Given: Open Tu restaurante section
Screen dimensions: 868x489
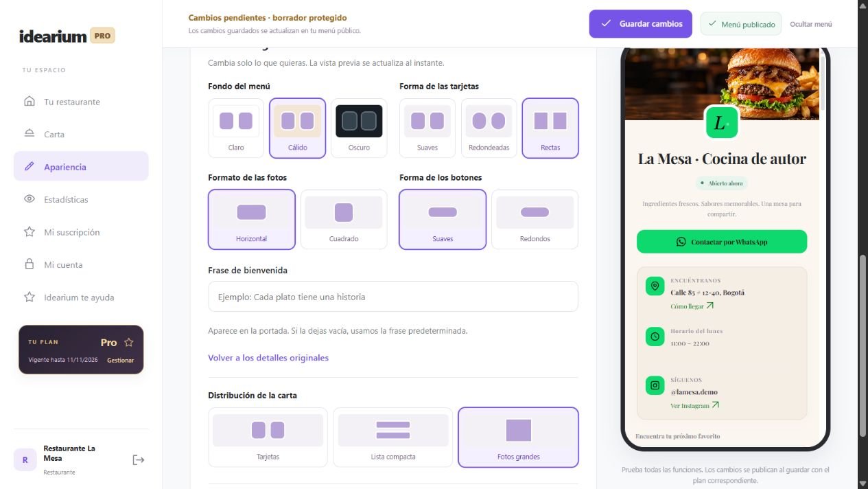Looking at the screenshot, I should (81, 102).
